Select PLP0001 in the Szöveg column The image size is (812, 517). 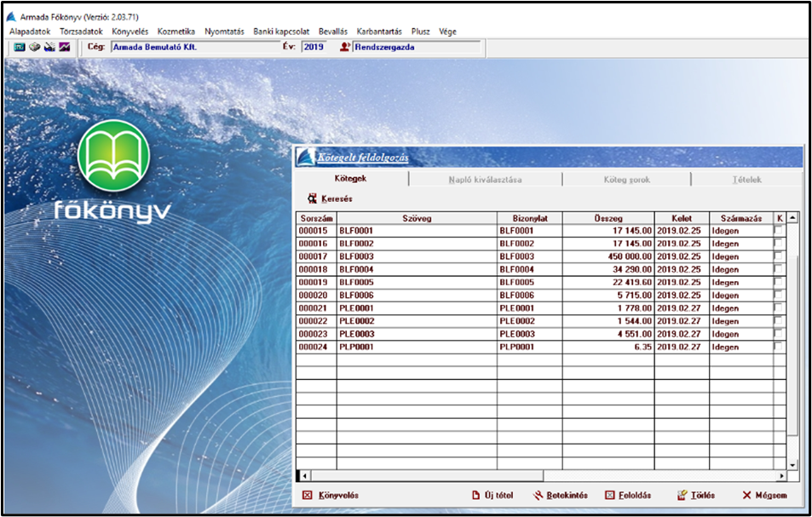pos(417,348)
